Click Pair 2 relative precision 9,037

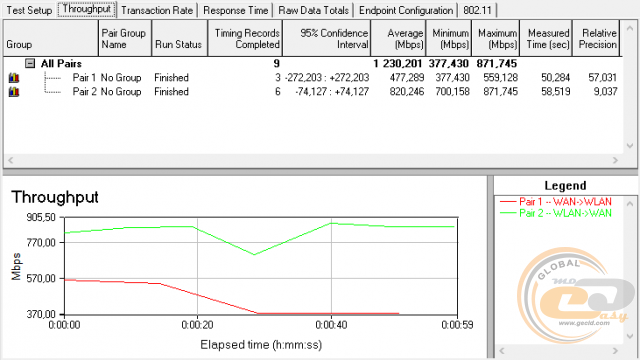click(x=605, y=92)
